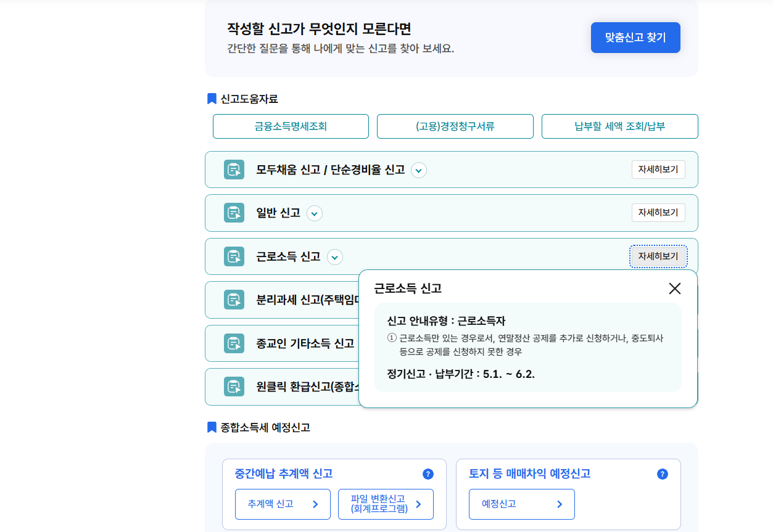The height and width of the screenshot is (532, 773).
Task: Select the 원클릭 환급신고 row title
Action: click(308, 387)
